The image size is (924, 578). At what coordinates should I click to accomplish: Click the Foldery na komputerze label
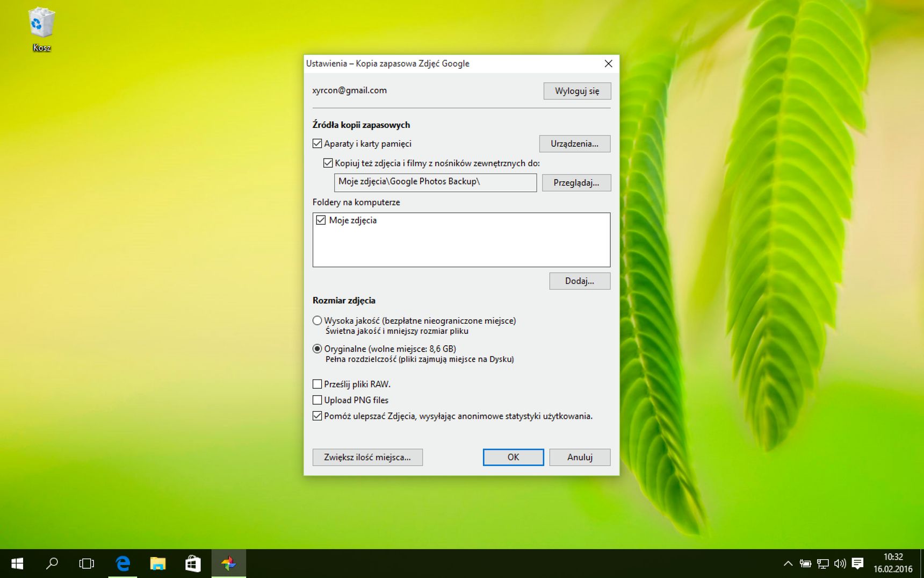356,202
